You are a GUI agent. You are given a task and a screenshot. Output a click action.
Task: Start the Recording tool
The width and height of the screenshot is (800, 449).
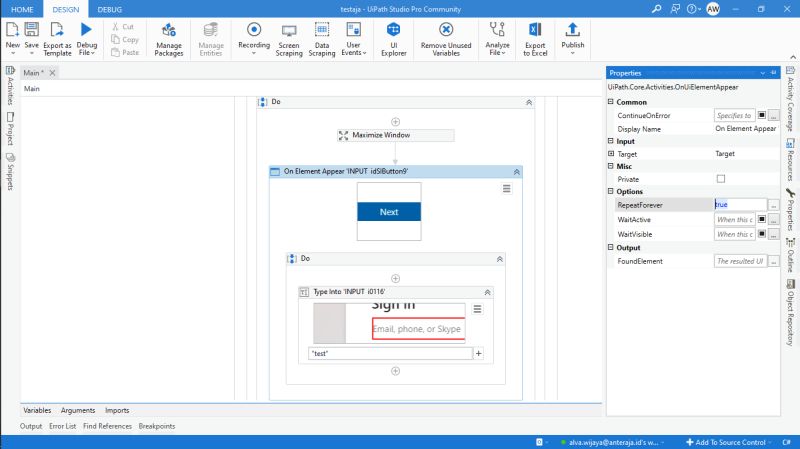pos(254,38)
